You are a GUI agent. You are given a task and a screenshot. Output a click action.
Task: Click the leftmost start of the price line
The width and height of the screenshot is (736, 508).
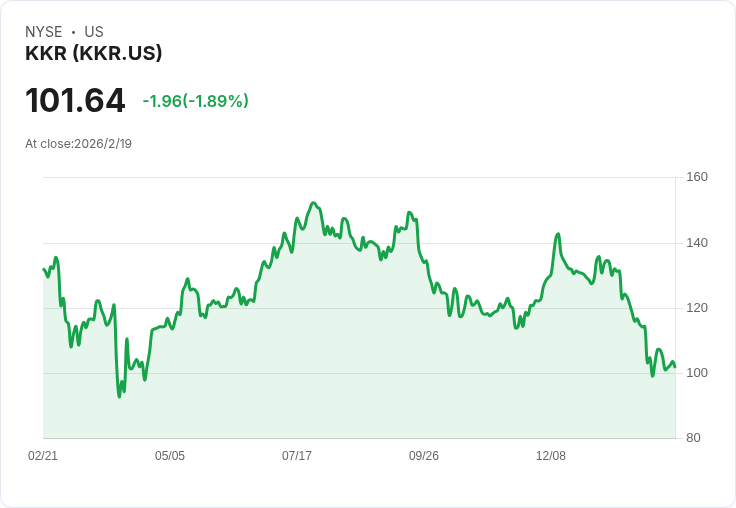pos(43,269)
